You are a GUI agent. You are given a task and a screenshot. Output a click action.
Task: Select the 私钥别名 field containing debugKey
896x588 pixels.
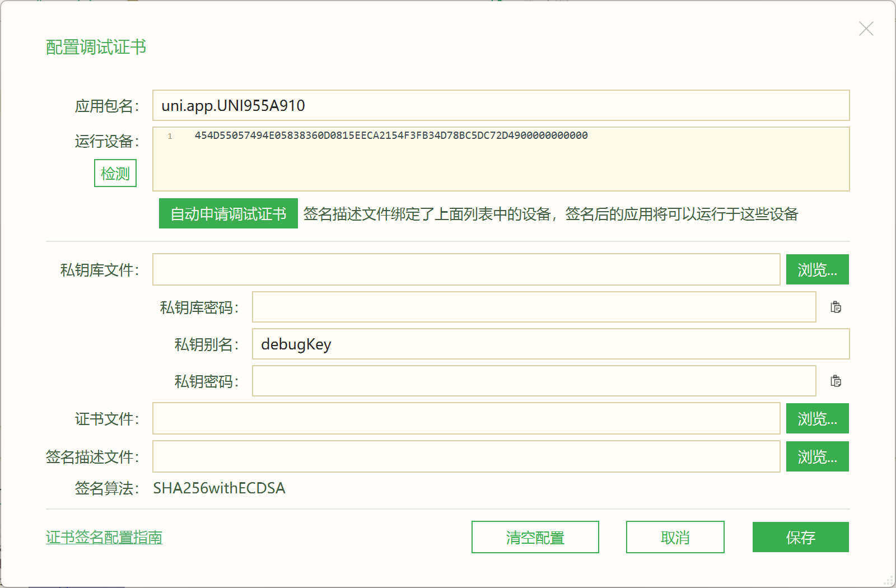pyautogui.click(x=550, y=344)
